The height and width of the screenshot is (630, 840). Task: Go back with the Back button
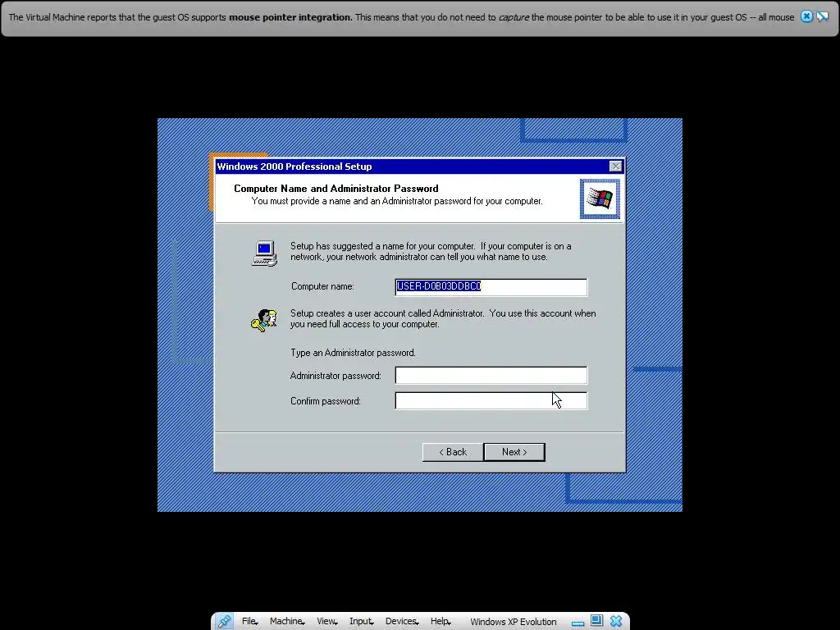point(453,452)
